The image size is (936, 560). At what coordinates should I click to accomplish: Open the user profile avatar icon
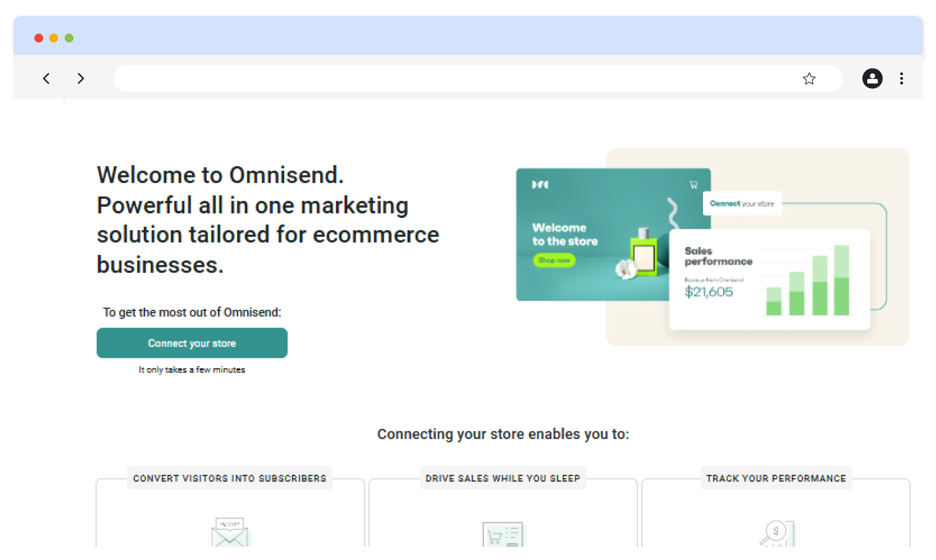(x=872, y=78)
